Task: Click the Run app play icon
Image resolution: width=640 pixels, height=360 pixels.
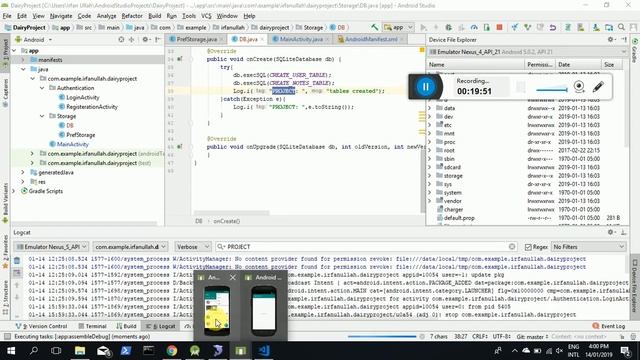Action: point(423,27)
